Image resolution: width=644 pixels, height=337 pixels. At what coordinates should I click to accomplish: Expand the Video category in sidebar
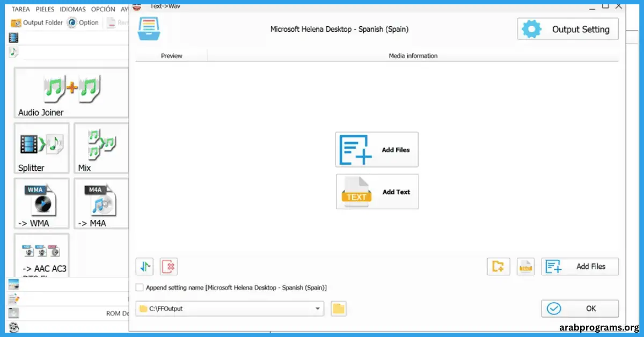[13, 38]
